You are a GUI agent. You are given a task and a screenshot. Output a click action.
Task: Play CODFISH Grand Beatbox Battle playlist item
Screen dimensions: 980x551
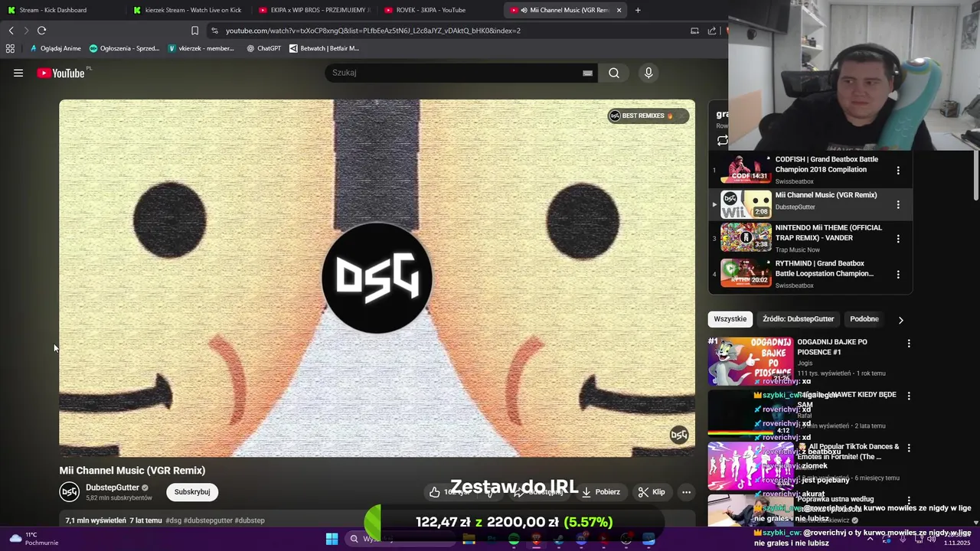pos(810,170)
